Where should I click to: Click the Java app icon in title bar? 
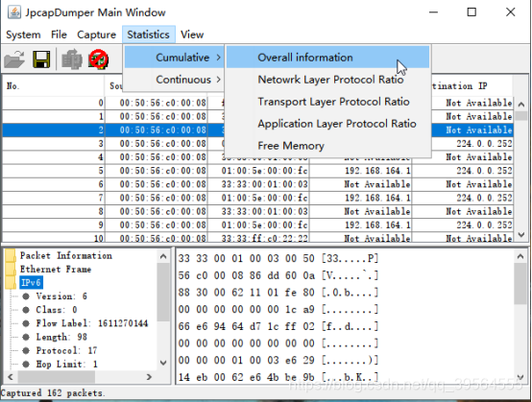click(x=13, y=12)
